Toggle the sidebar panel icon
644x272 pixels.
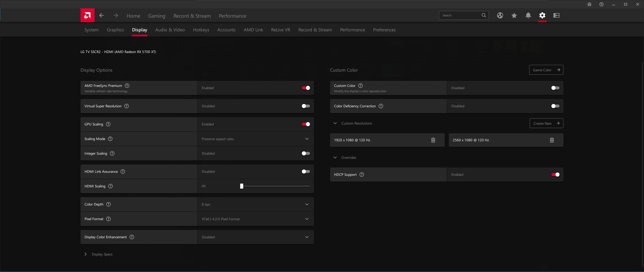[556, 15]
